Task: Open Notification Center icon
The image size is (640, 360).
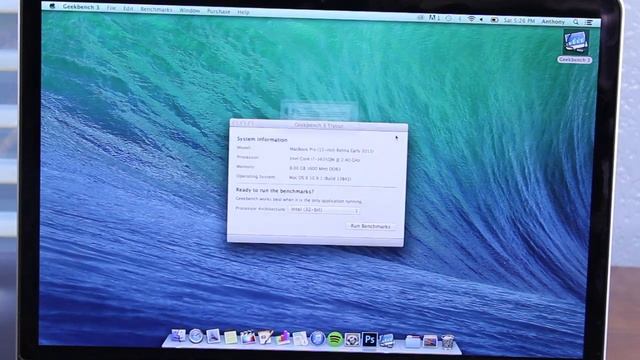Action: [589, 22]
